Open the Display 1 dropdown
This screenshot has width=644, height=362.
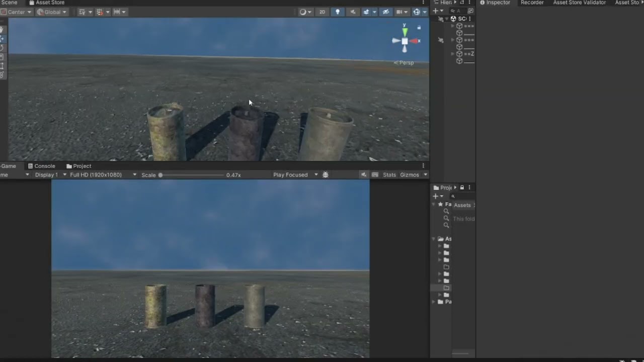(50, 175)
